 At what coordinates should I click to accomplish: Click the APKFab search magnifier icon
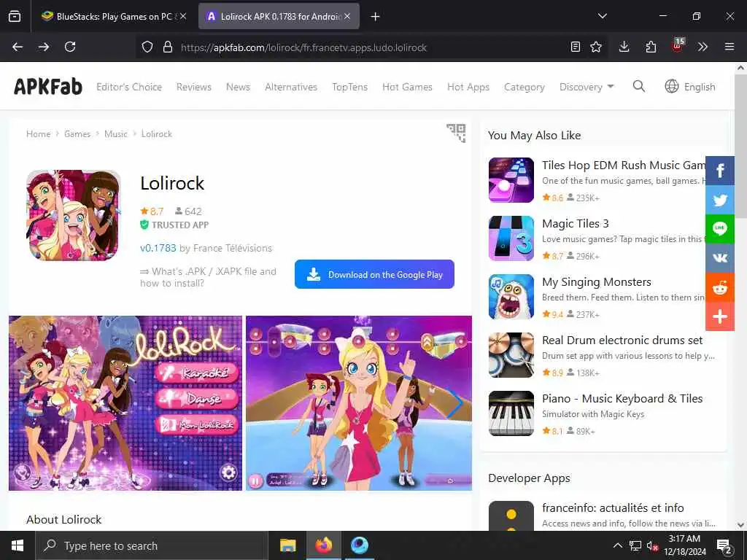coord(639,86)
